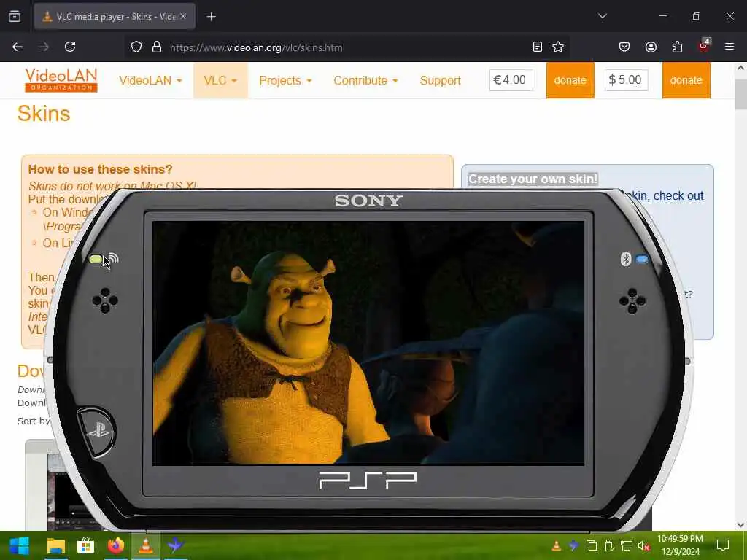
Task: Bookmark this page with the star
Action: point(558,47)
